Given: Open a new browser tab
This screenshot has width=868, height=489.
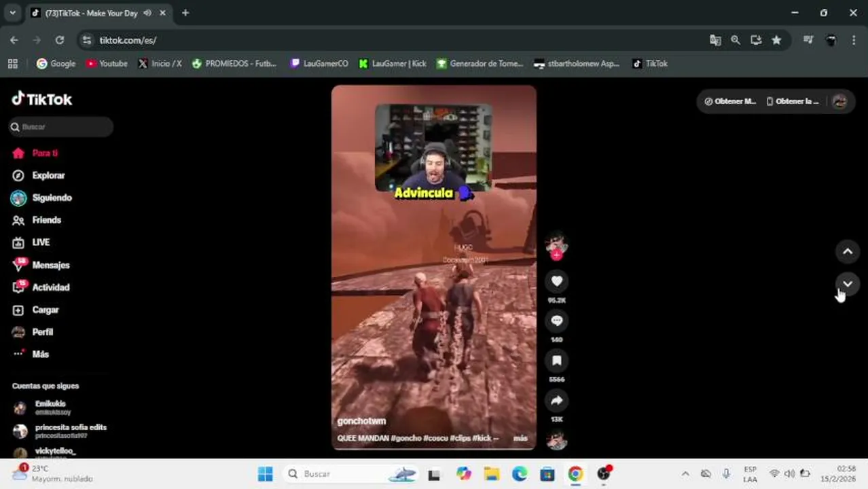Looking at the screenshot, I should coord(185,13).
